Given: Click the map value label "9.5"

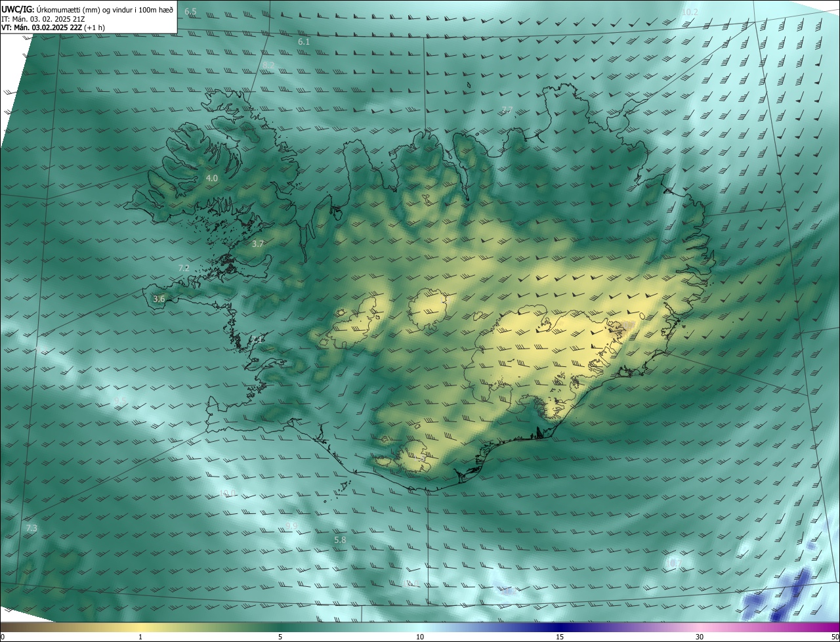Looking at the screenshot, I should tap(120, 400).
